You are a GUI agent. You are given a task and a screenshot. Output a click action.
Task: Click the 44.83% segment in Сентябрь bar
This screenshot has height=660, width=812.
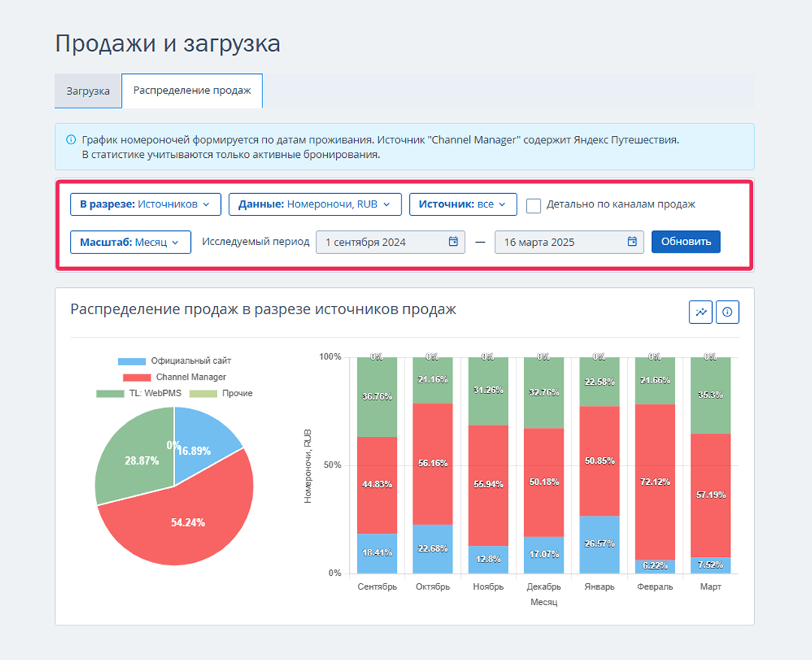pos(377,485)
